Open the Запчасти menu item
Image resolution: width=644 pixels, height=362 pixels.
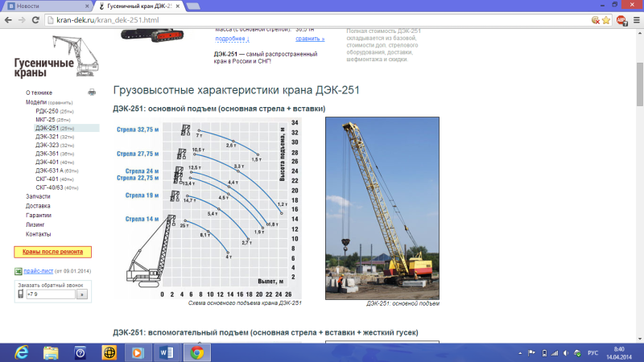(x=38, y=196)
